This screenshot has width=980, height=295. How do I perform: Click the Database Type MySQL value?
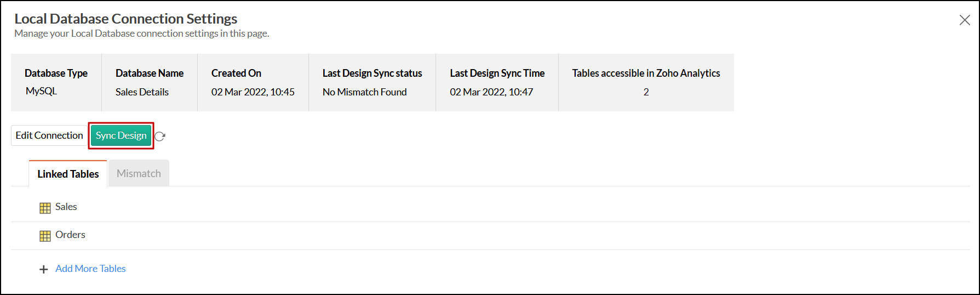[x=41, y=91]
